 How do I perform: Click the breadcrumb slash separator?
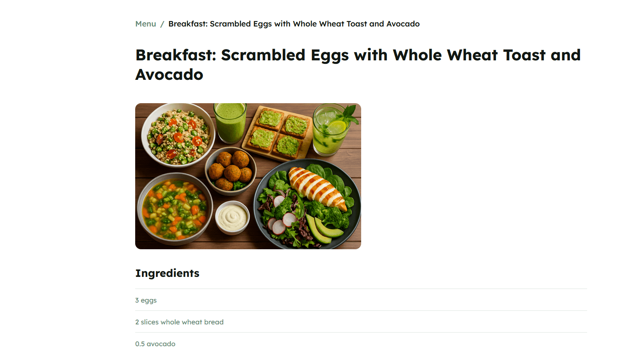click(162, 24)
